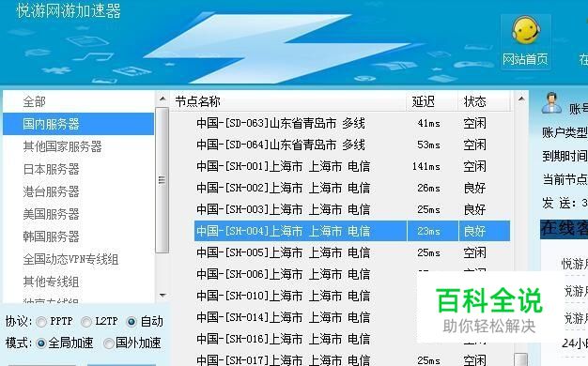
Task: Open 全国动态VPN专线组 category
Action: tap(70, 259)
